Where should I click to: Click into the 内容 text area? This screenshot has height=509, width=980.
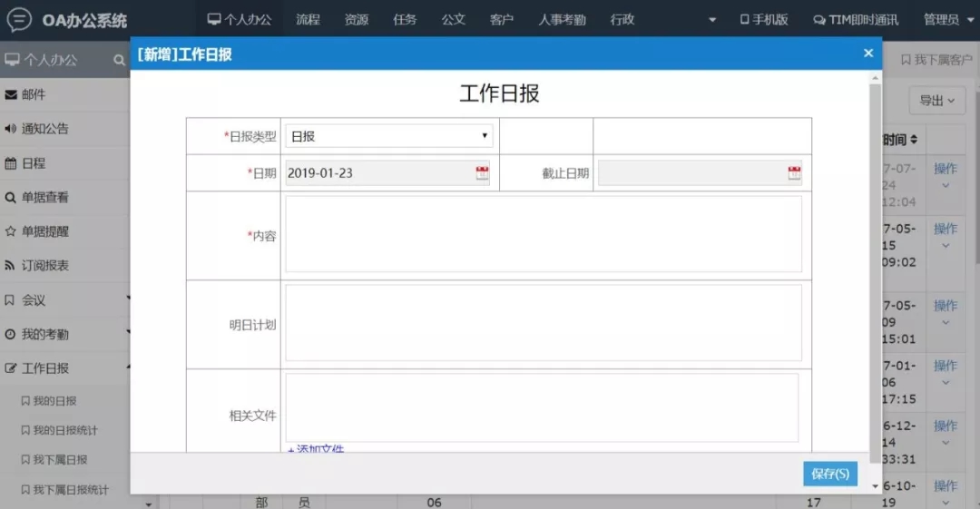coord(543,234)
